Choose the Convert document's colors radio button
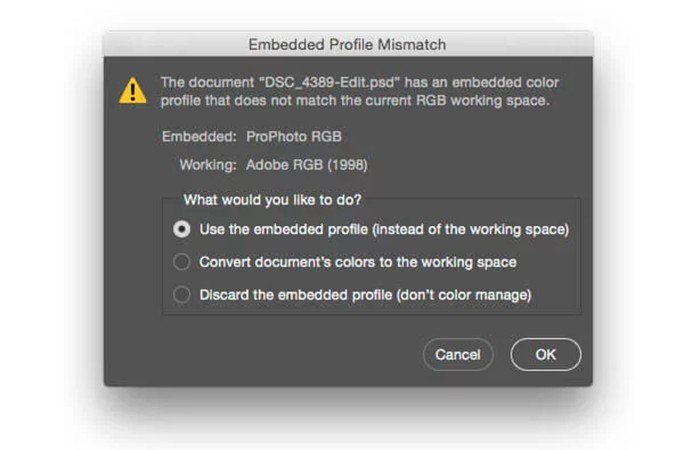The image size is (700, 450). coord(182,262)
